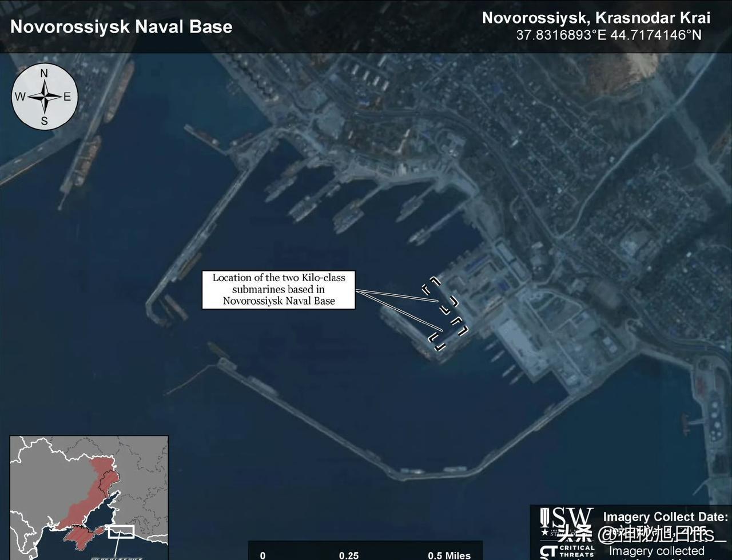732x560 pixels.
Task: Open the Ukraine region inset map
Action: 89,498
